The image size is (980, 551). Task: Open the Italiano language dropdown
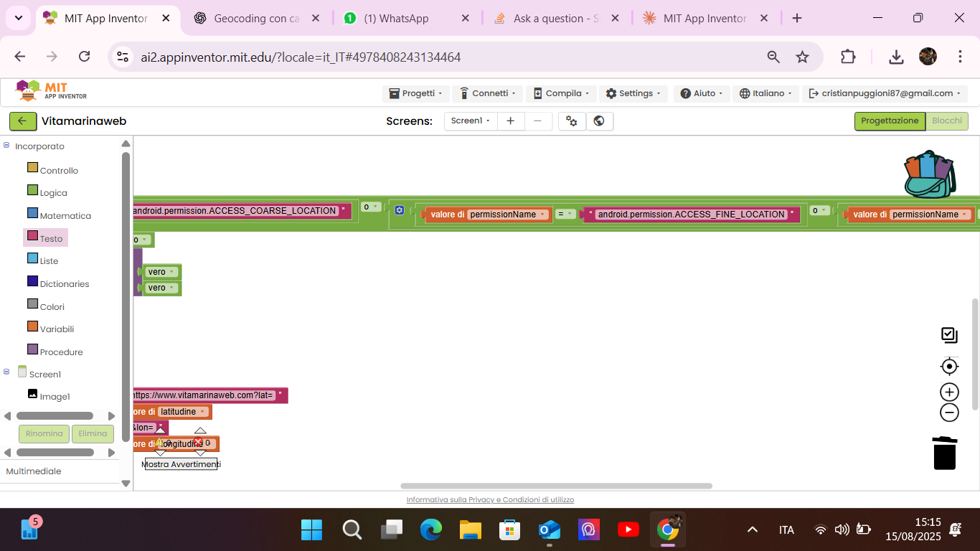point(766,93)
